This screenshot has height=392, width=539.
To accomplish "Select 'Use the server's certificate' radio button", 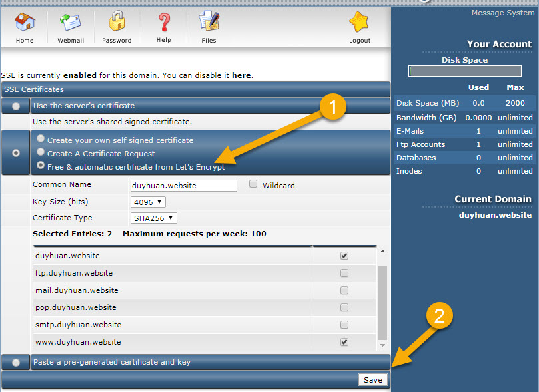I will point(16,106).
